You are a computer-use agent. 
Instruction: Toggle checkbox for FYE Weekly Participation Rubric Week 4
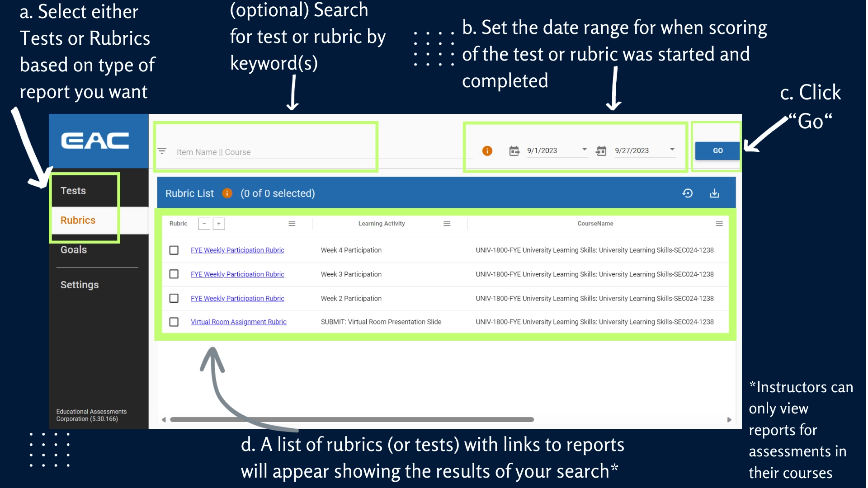[x=174, y=250]
